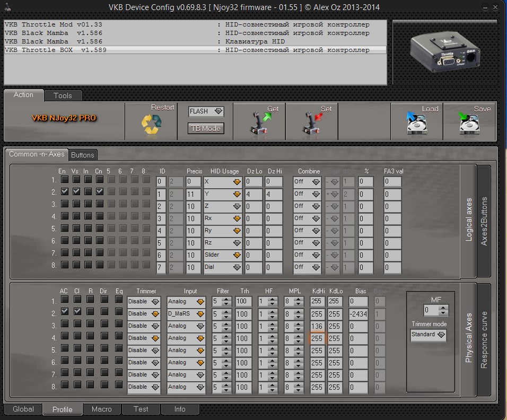Open the Buttons tab
507x420 pixels.
(82, 155)
